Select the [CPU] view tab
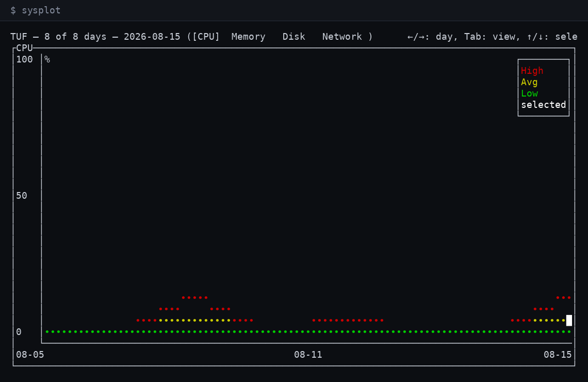This screenshot has height=382, width=588. pos(206,37)
